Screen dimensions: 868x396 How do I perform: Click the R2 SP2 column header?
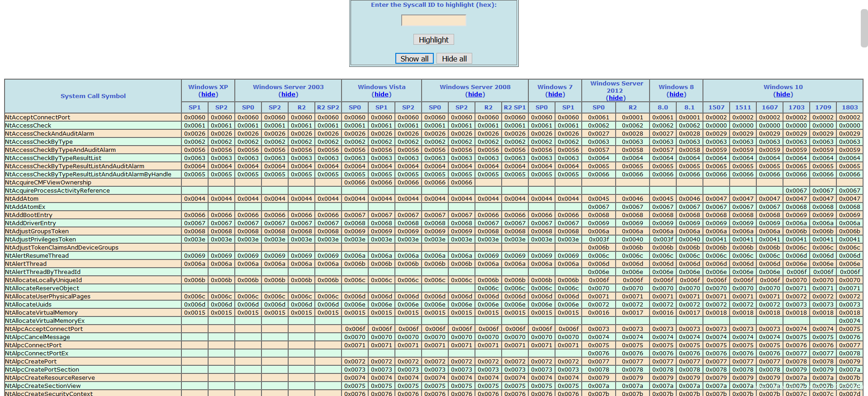[x=328, y=108]
